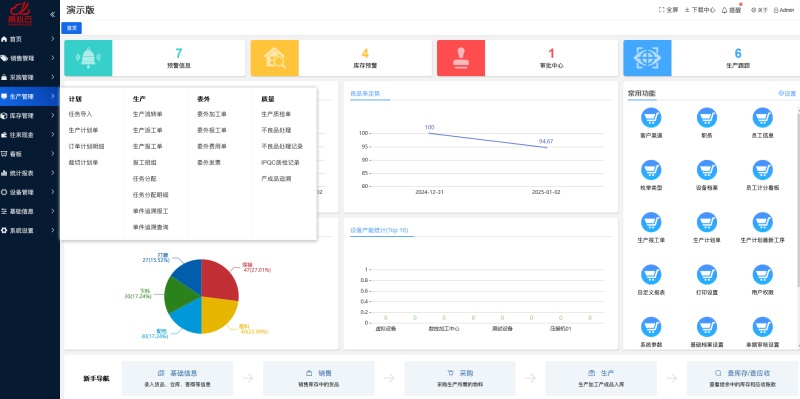The image size is (800, 399).
Task: Click the 预警信息 bell icon card
Action: coord(88,58)
